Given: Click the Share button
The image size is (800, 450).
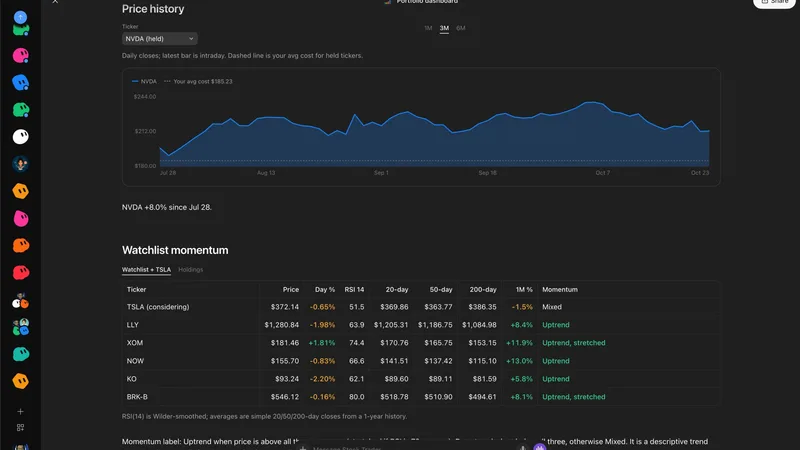Looking at the screenshot, I should [774, 3].
